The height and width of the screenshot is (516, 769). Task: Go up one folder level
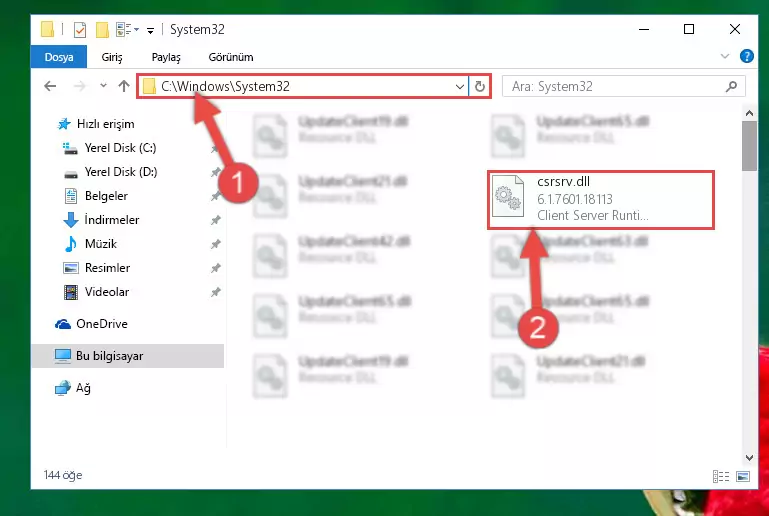(124, 86)
